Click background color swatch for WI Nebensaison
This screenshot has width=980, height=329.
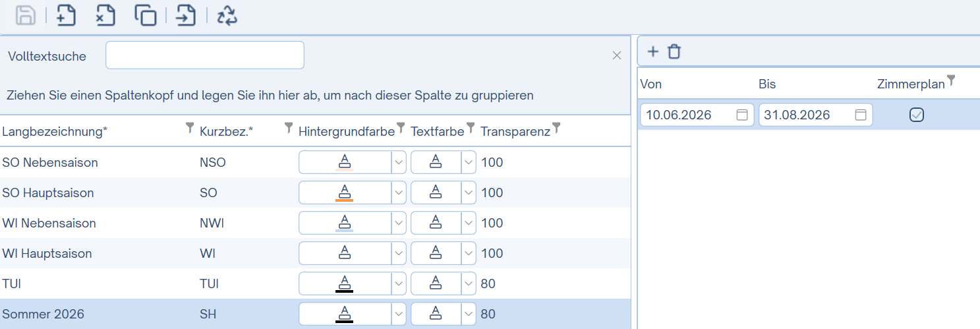click(x=344, y=223)
